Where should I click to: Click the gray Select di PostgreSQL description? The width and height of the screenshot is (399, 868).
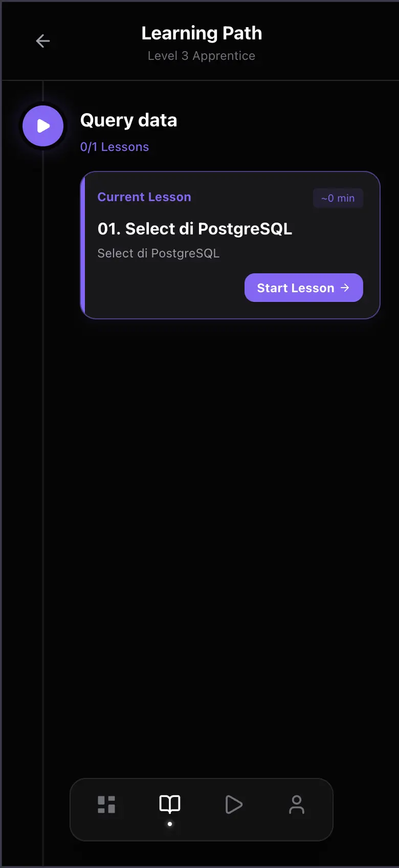point(159,253)
